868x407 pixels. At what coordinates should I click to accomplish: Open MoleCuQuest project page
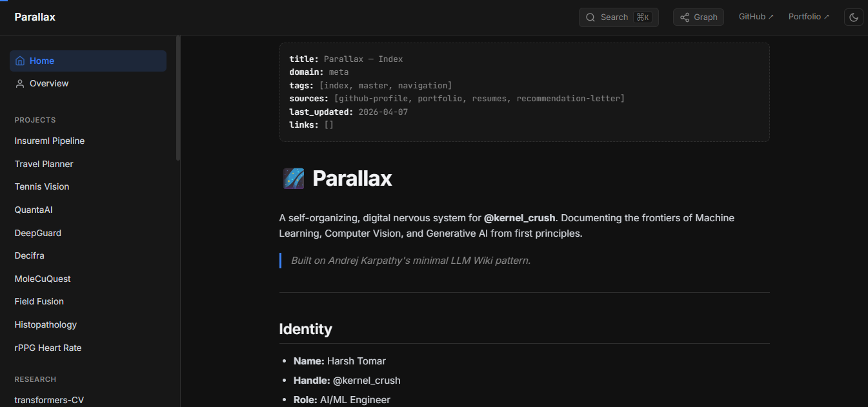click(43, 279)
